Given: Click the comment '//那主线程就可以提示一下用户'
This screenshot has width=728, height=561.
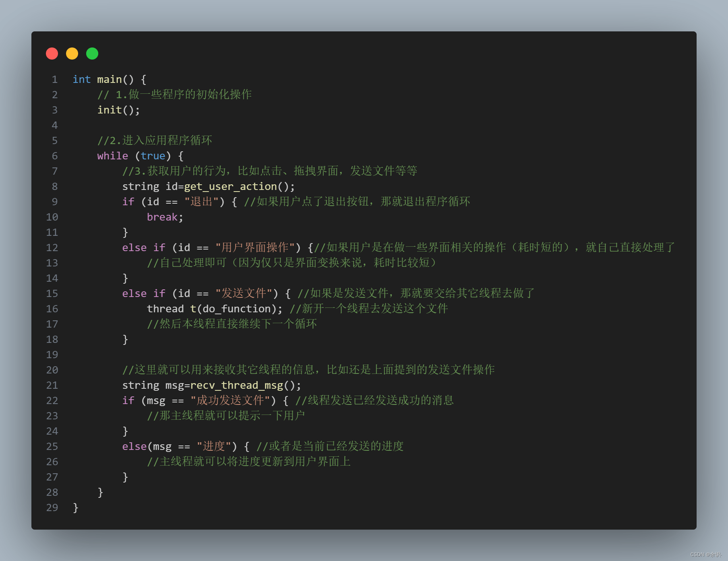Looking at the screenshot, I should click(x=226, y=416).
